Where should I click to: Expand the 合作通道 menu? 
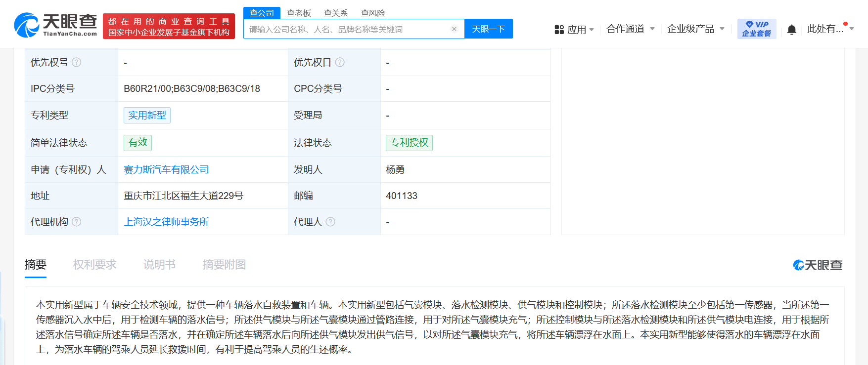(x=631, y=29)
